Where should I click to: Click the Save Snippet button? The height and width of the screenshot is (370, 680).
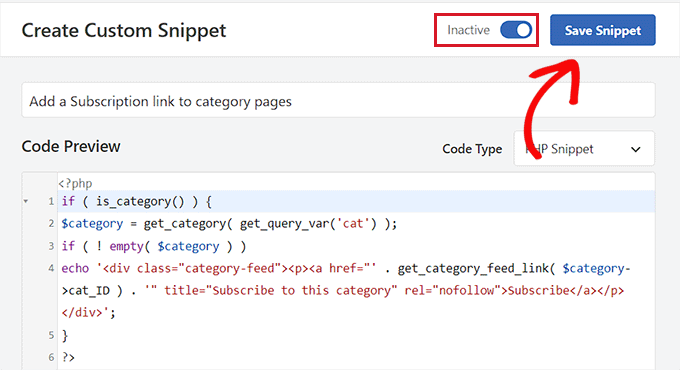602,30
